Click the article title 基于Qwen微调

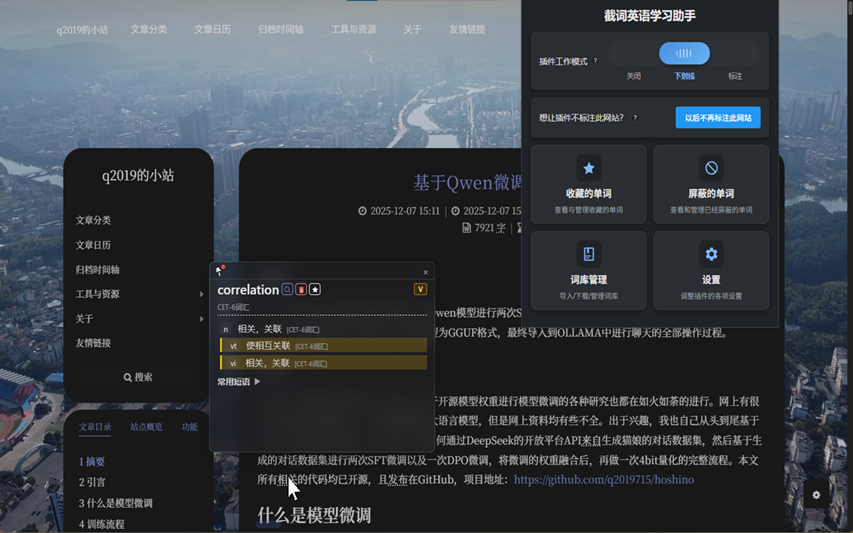point(467,183)
